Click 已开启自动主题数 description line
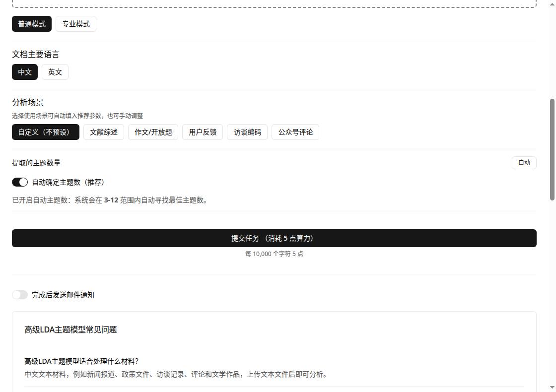 [x=110, y=200]
